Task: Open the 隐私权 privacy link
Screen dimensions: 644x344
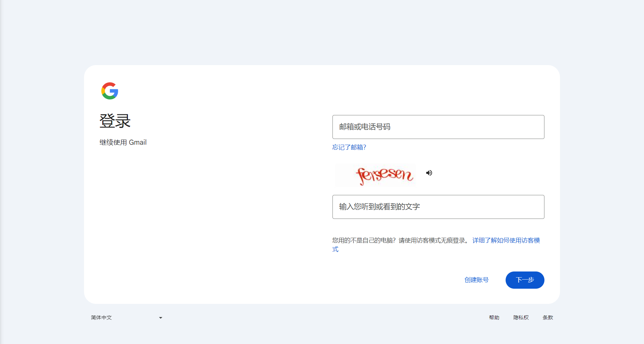Action: click(x=521, y=317)
